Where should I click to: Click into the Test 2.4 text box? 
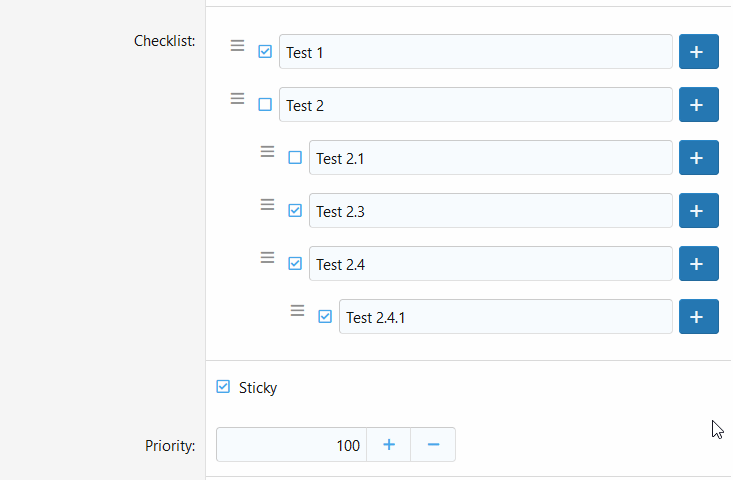[491, 264]
